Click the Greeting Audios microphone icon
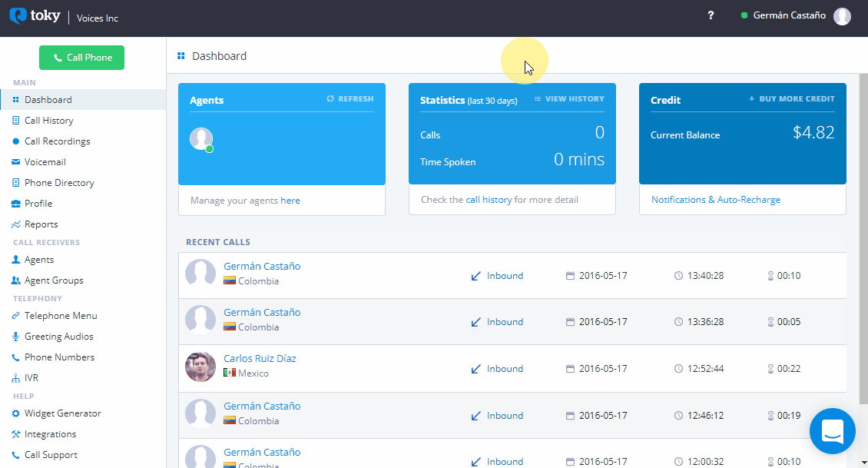The image size is (868, 468). [16, 337]
